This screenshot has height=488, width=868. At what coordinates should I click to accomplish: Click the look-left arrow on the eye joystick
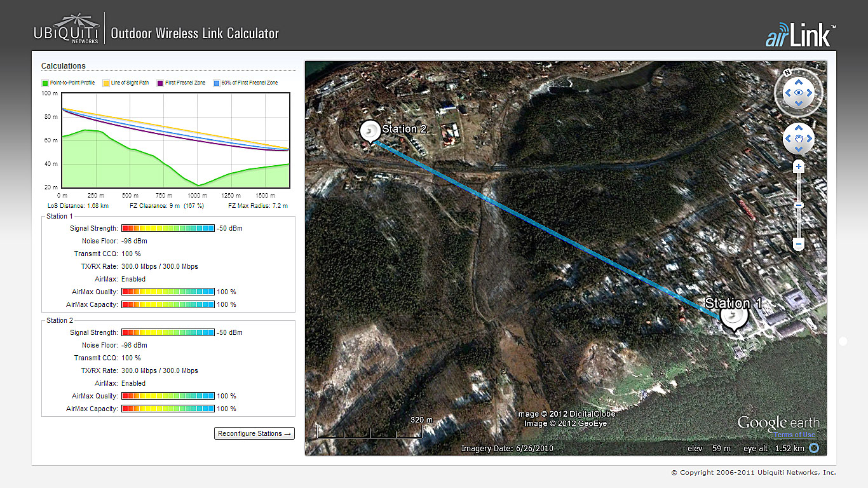(788, 93)
